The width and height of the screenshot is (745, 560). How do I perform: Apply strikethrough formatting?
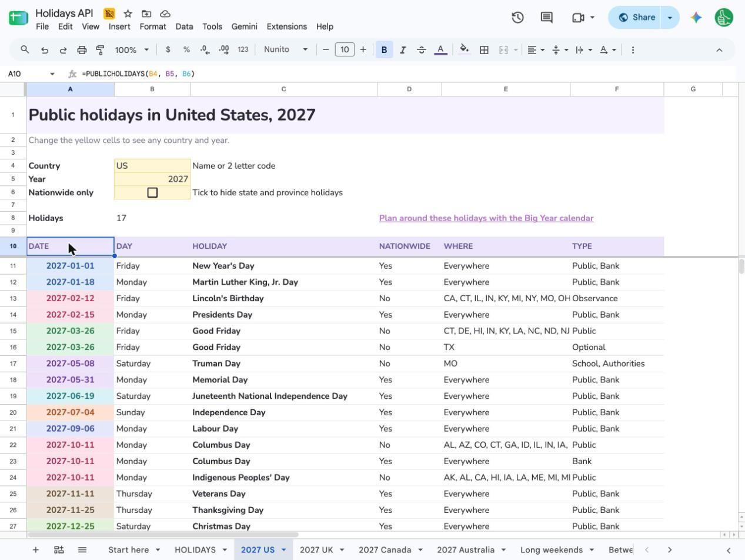[x=421, y=50]
